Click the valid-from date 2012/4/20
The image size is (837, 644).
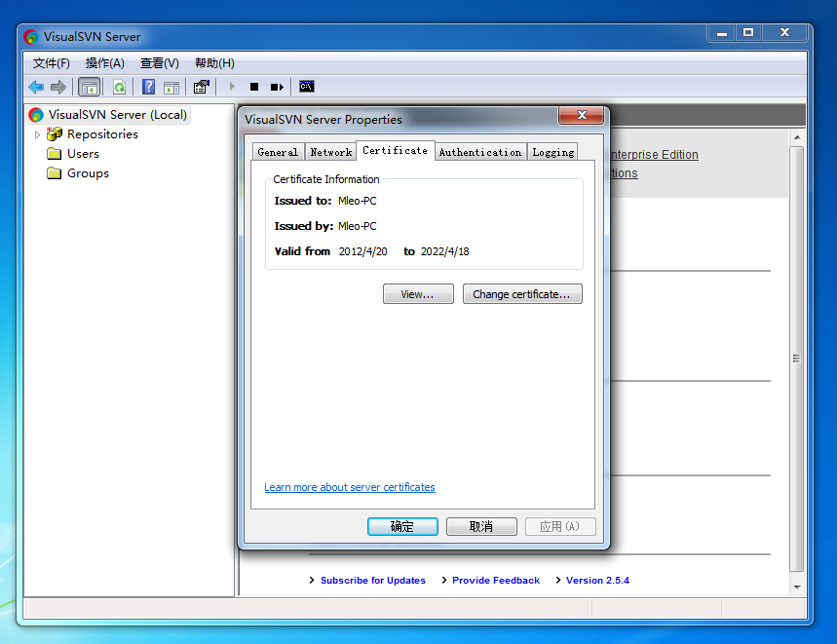click(363, 251)
